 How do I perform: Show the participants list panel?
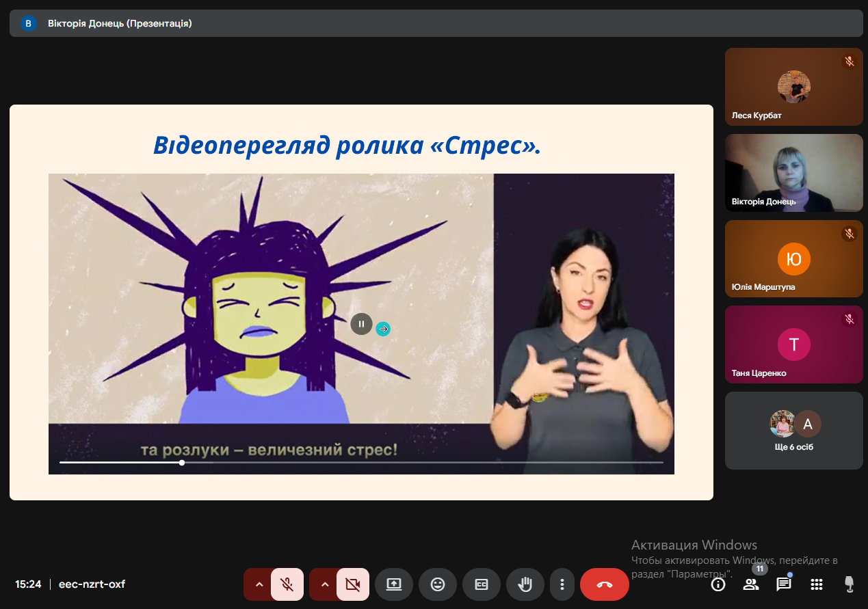pos(751,584)
